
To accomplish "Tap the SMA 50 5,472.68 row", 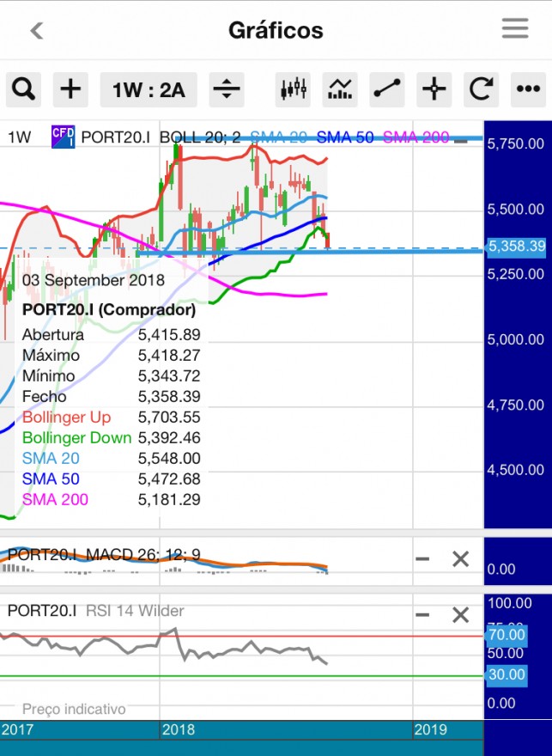I will 112,479.
